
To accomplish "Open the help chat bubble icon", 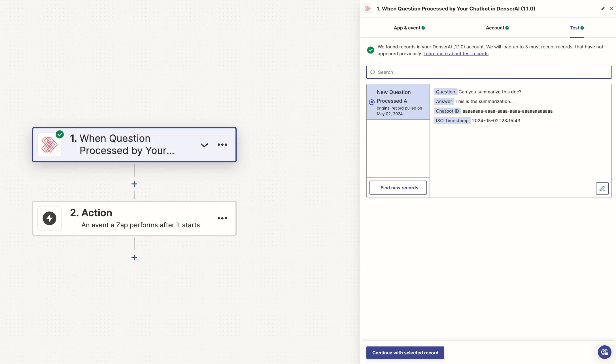I will (x=604, y=352).
